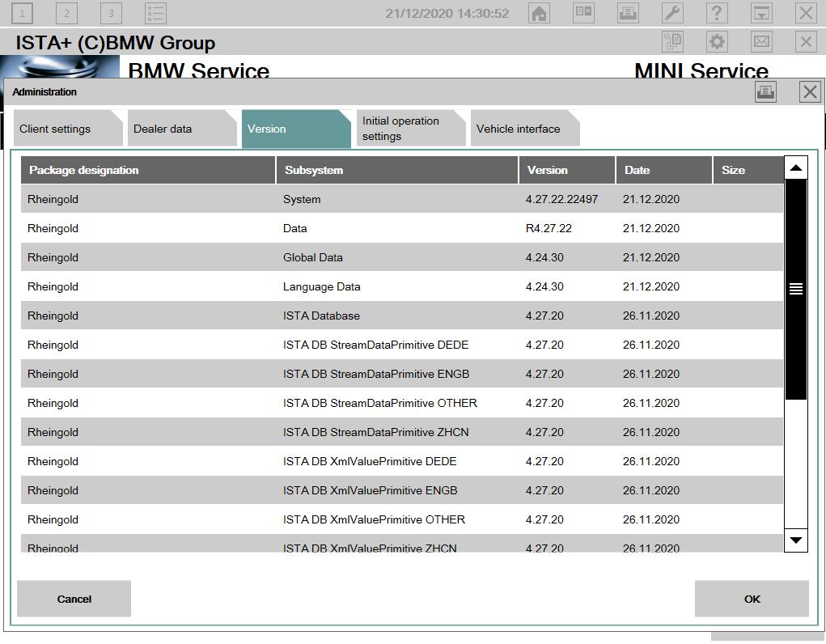This screenshot has width=826, height=644.
Task: Select operation slot 2 icon
Action: coord(66,13)
